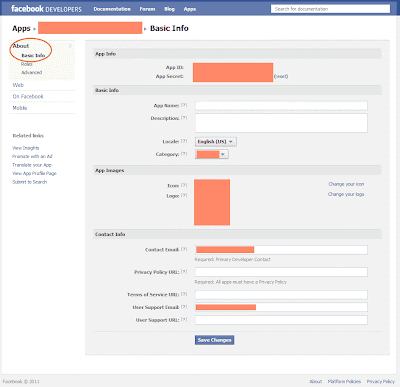Image resolution: width=400 pixels, height=387 pixels.
Task: Open the View App Profile Page link
Action: [x=34, y=173]
